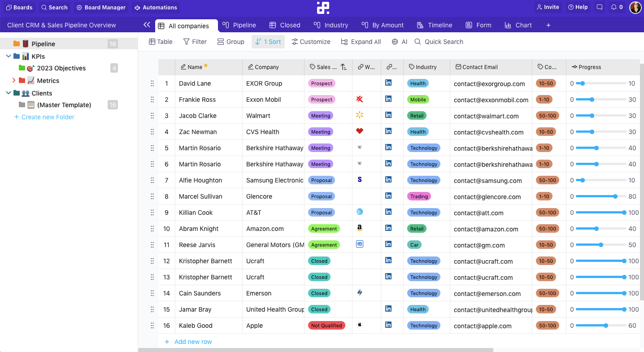Expand the Metrics folder

(x=13, y=80)
